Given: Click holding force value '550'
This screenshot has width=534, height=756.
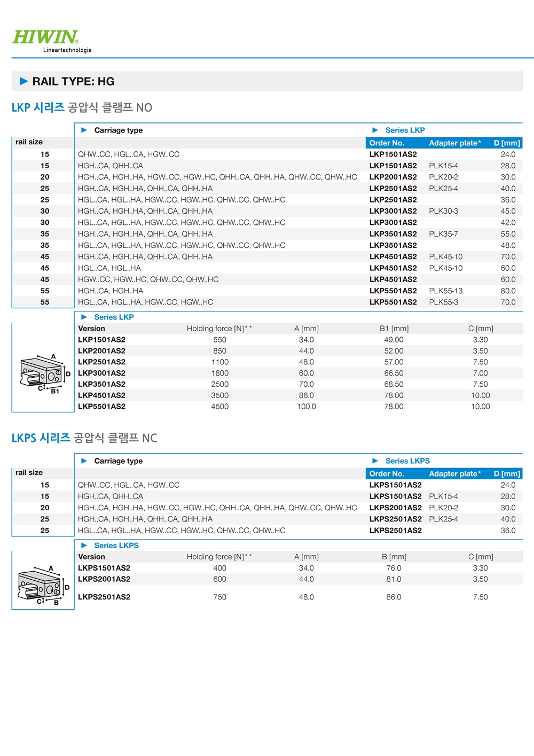Looking at the screenshot, I should click(x=220, y=340).
